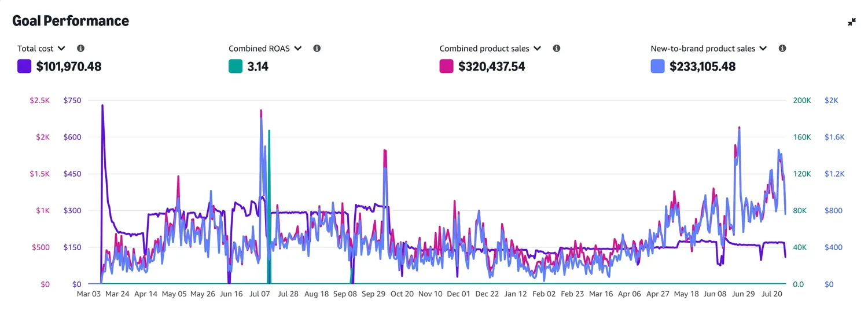This screenshot has width=868, height=311.
Task: Open the Combined ROAS metric dropdown
Action: tap(265, 49)
